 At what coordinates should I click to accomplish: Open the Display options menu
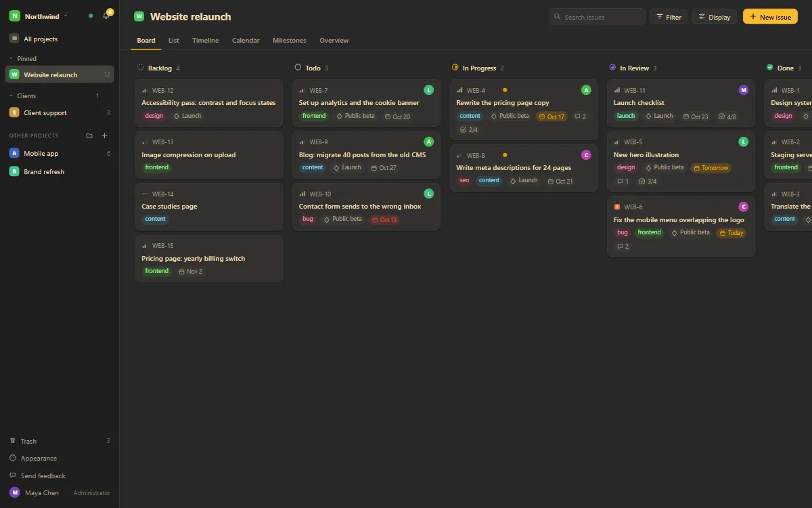tap(714, 17)
